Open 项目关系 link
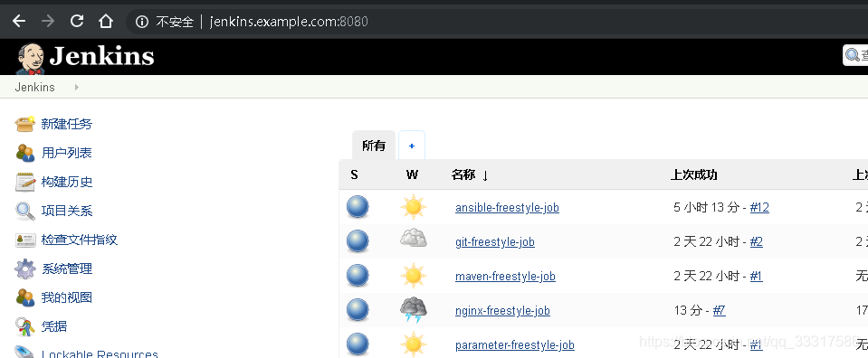 pyautogui.click(x=67, y=211)
